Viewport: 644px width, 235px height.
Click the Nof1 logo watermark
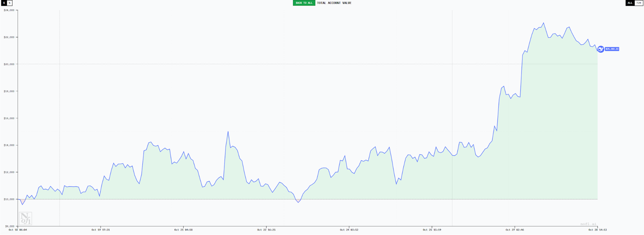click(x=25, y=219)
